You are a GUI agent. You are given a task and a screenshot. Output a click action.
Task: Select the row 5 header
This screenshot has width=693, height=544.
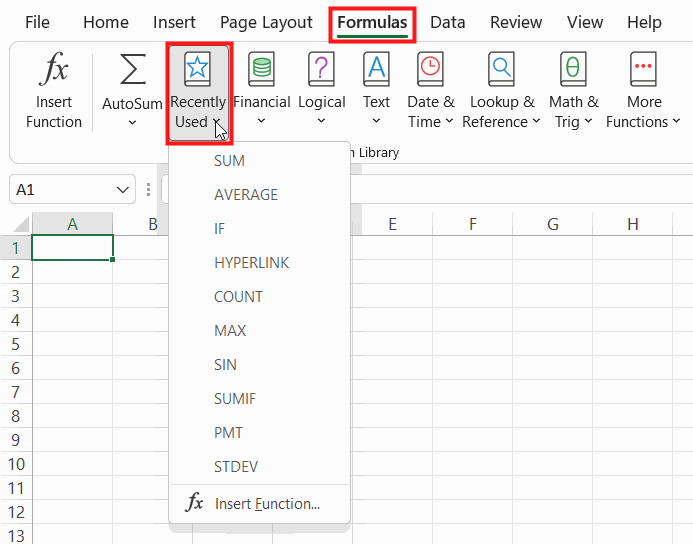coord(16,344)
